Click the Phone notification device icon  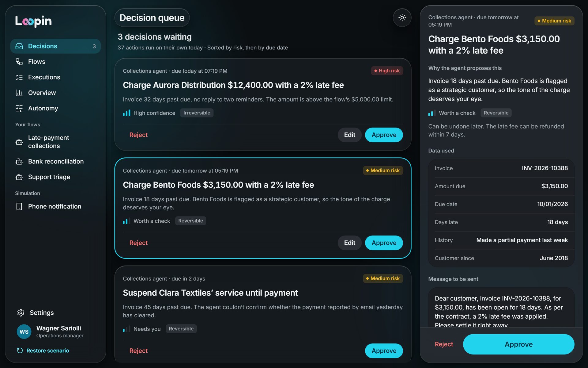[x=19, y=206]
